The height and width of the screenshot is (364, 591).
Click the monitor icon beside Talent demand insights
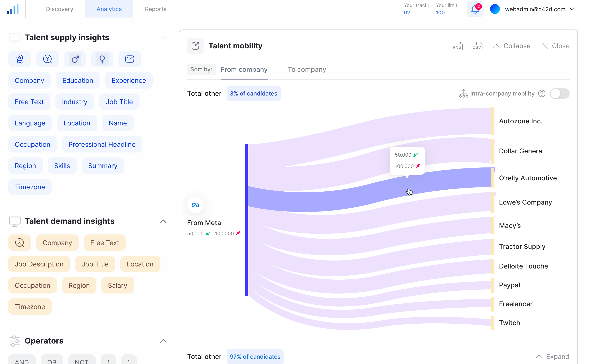(15, 221)
